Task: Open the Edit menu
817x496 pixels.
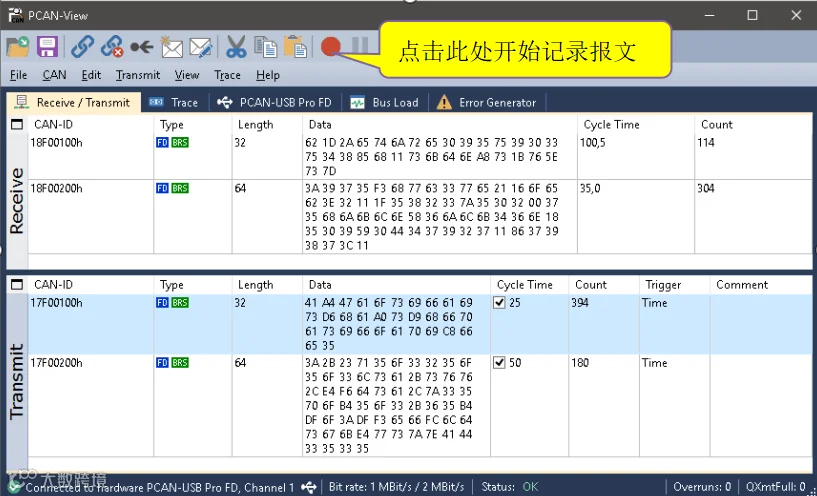Action: coord(91,75)
